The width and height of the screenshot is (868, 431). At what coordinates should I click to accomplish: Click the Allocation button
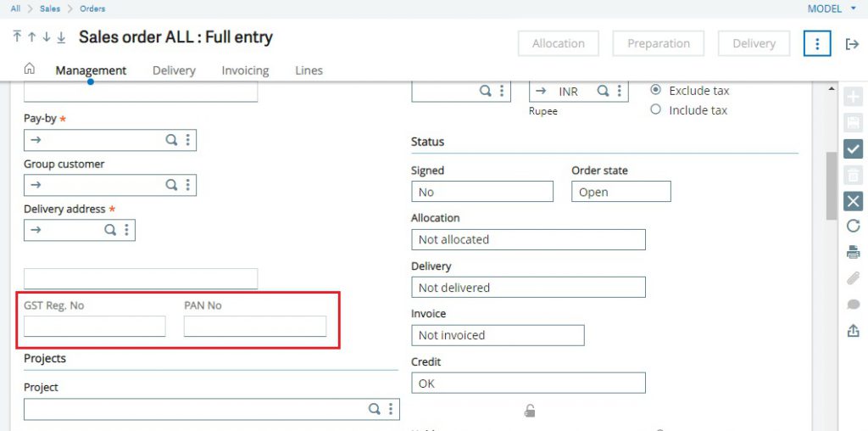[x=558, y=44]
